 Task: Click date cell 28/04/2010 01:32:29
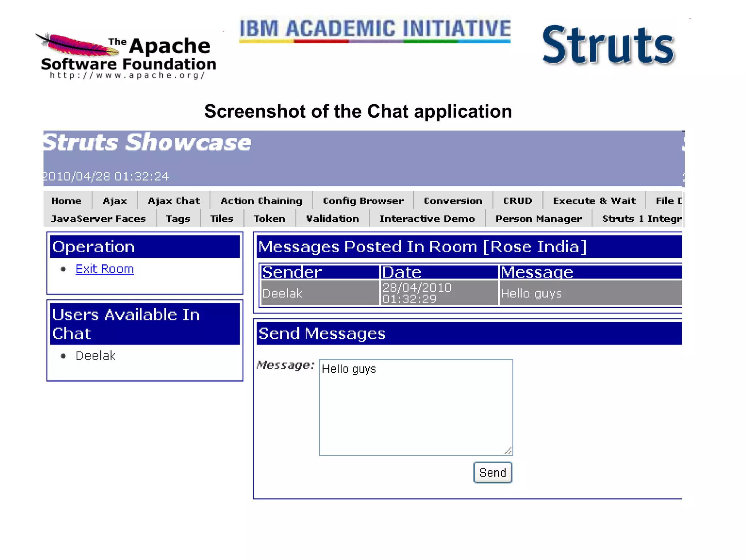(439, 293)
